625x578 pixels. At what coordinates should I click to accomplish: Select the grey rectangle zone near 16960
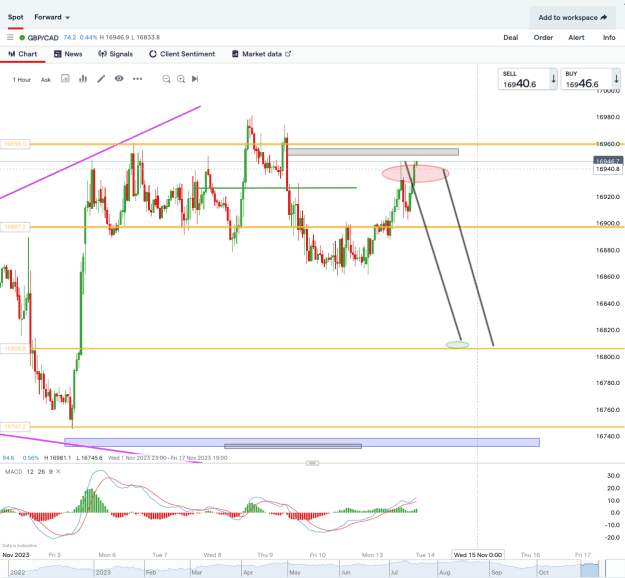[373, 152]
